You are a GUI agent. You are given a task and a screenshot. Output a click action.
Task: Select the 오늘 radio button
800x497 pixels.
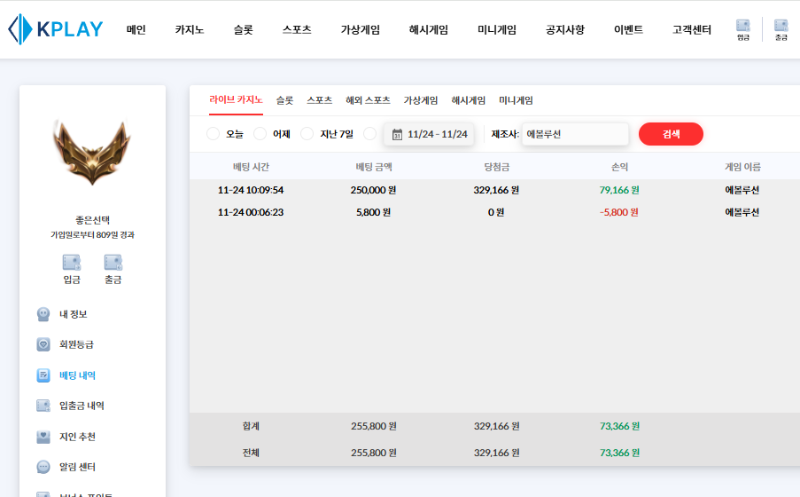pos(213,134)
